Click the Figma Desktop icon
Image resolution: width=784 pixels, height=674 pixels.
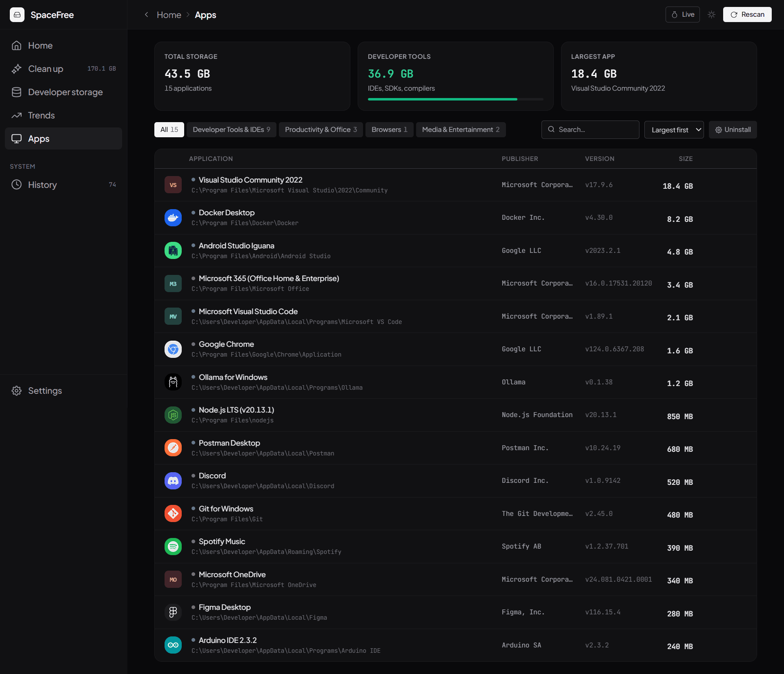[x=173, y=612]
